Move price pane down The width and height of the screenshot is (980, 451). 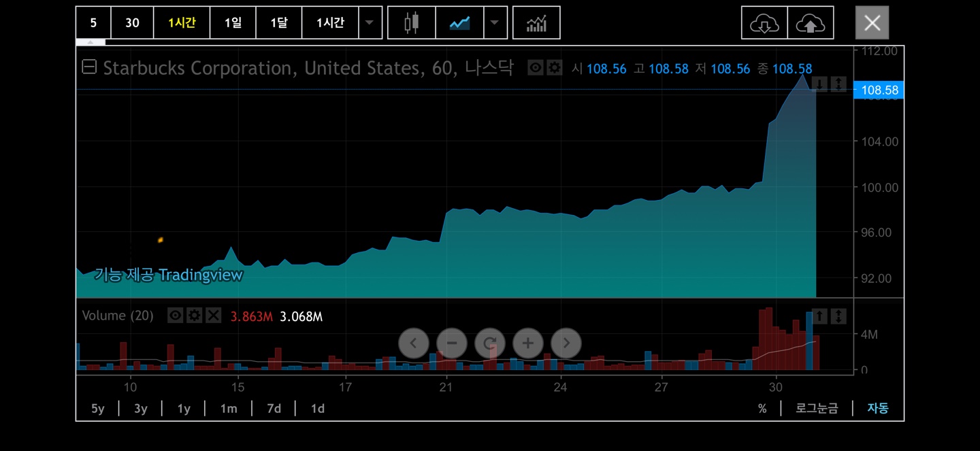point(820,84)
